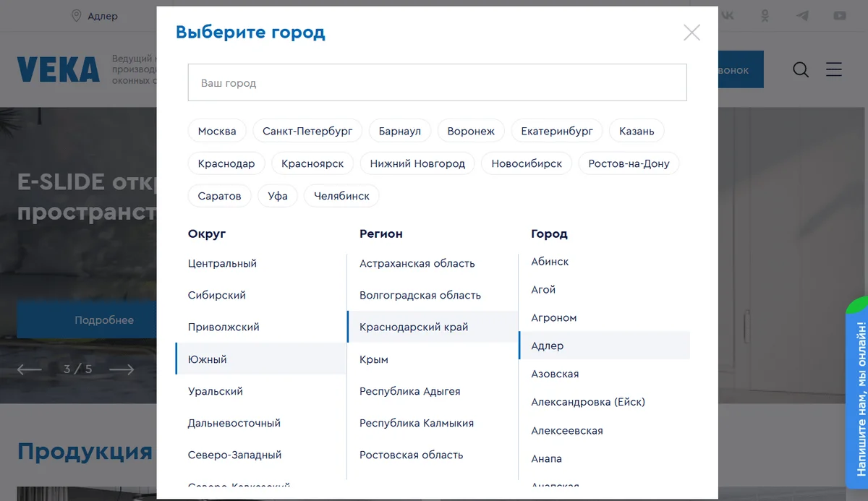Image resolution: width=868 pixels, height=501 pixels.
Task: Click the location pin icon near Адлер
Action: pyautogui.click(x=76, y=16)
